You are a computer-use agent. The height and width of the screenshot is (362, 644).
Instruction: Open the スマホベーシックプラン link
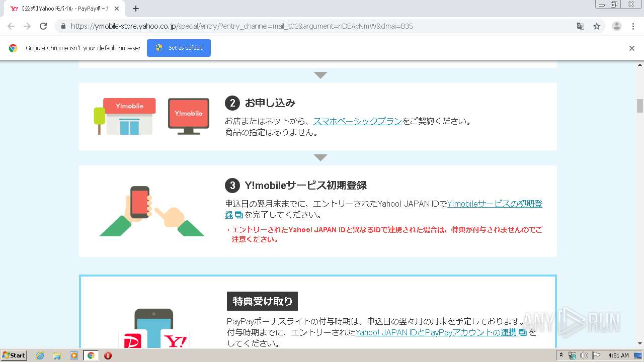358,121
